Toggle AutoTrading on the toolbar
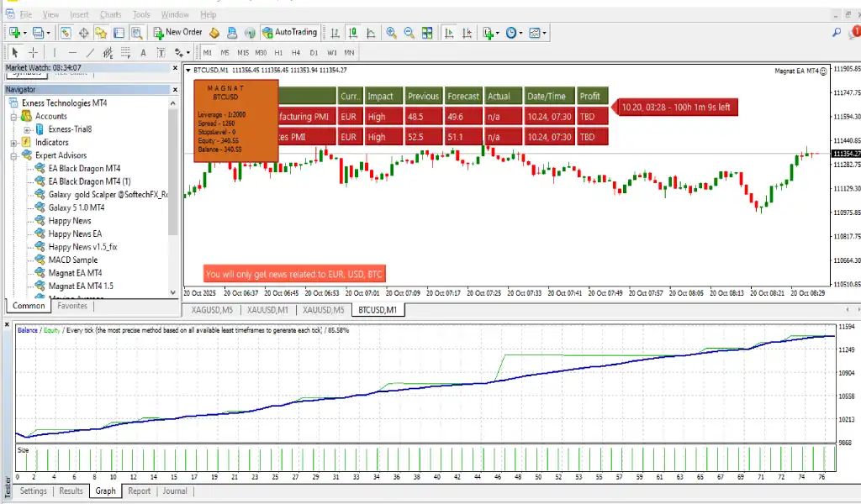 tap(289, 33)
